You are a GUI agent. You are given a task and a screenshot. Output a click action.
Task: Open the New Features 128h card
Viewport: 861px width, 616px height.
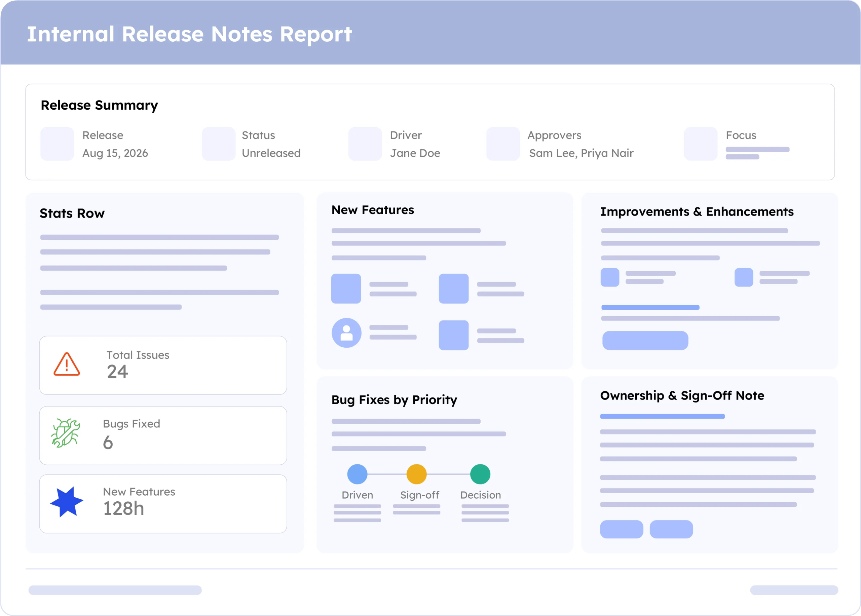[163, 504]
